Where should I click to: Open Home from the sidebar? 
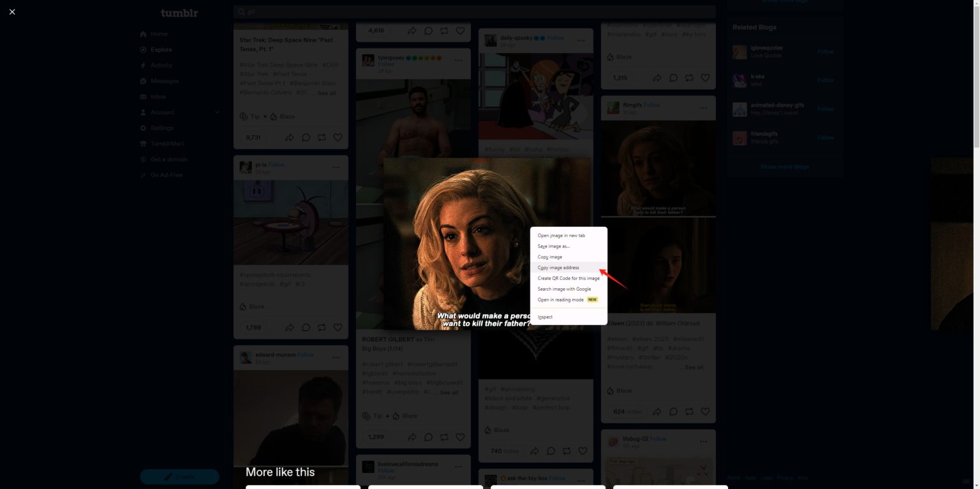(x=158, y=34)
